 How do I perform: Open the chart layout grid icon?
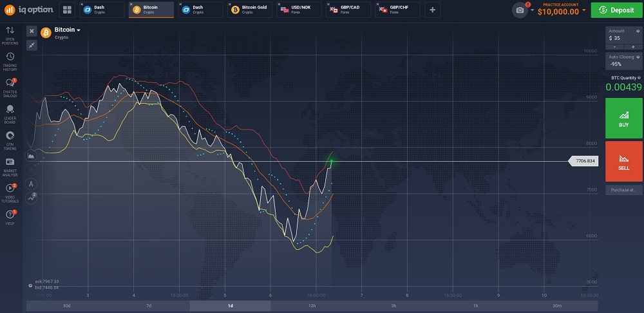click(68, 10)
